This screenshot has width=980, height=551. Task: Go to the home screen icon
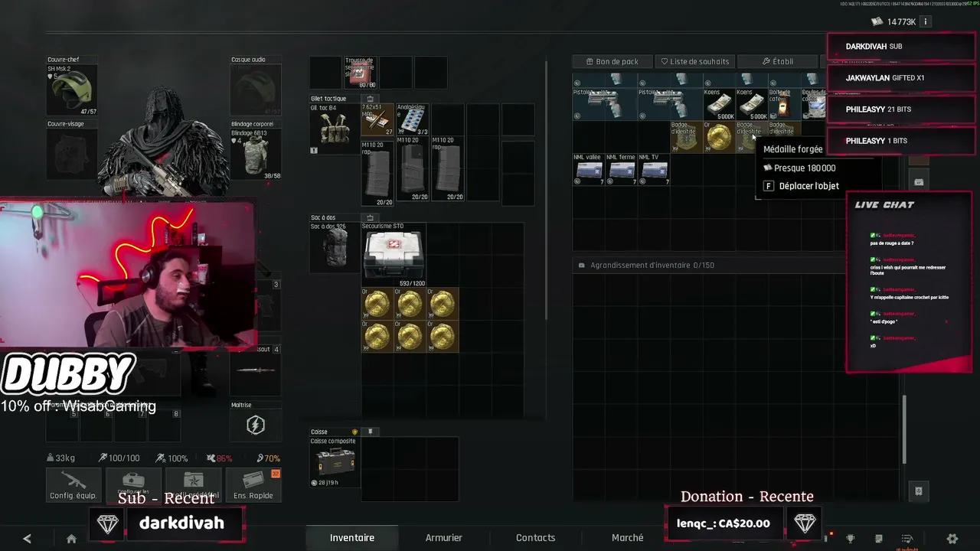71,539
